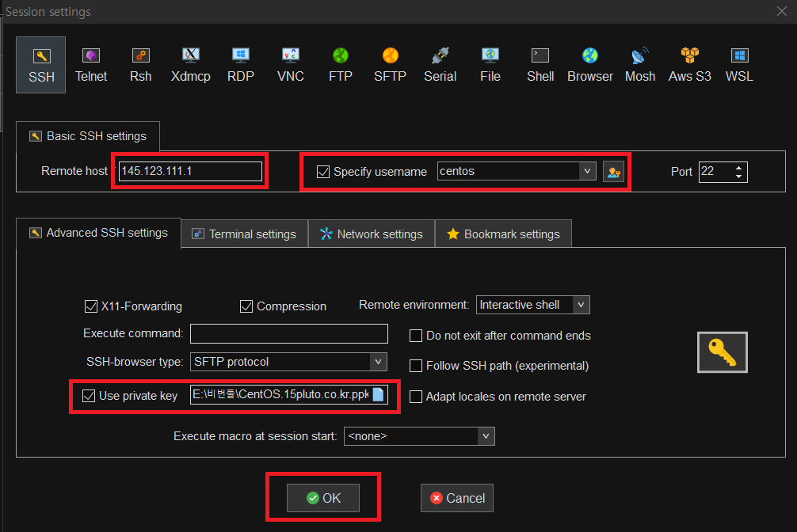
Task: Switch to the Terminal settings tab
Action: 245,234
